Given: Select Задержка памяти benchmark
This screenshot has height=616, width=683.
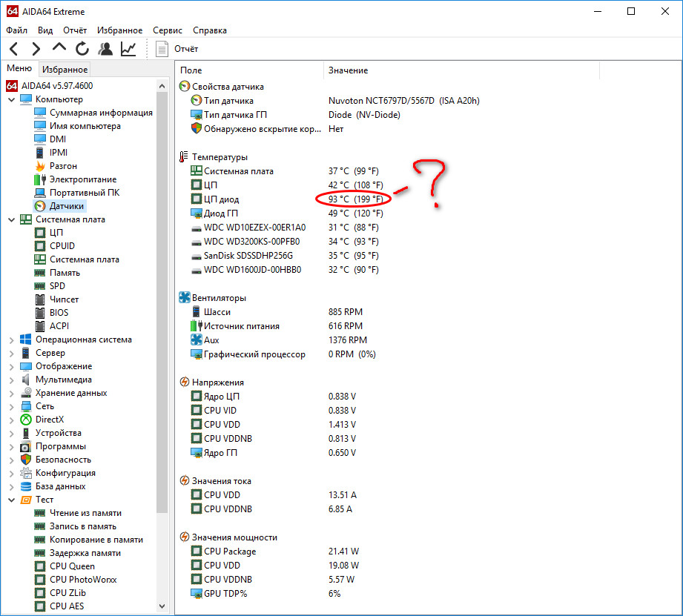Looking at the screenshot, I should coord(85,553).
